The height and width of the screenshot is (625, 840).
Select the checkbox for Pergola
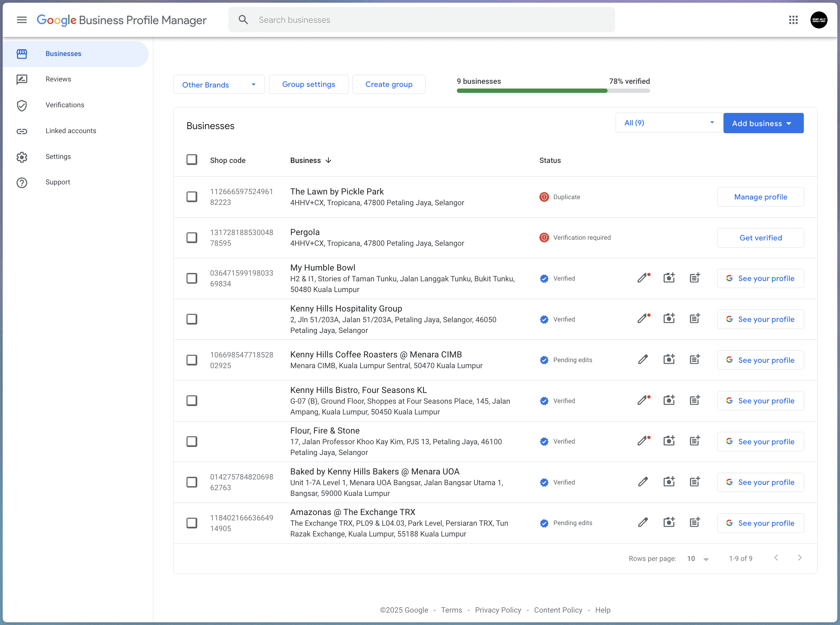pos(192,237)
